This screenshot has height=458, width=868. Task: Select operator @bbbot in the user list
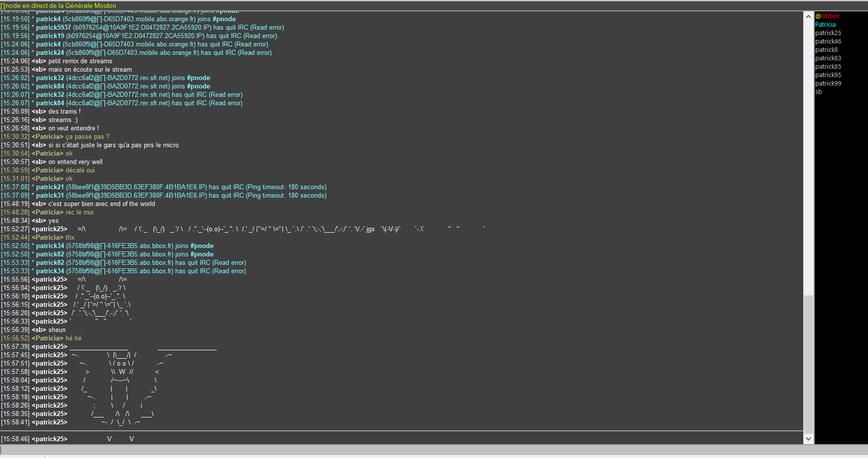click(x=827, y=16)
